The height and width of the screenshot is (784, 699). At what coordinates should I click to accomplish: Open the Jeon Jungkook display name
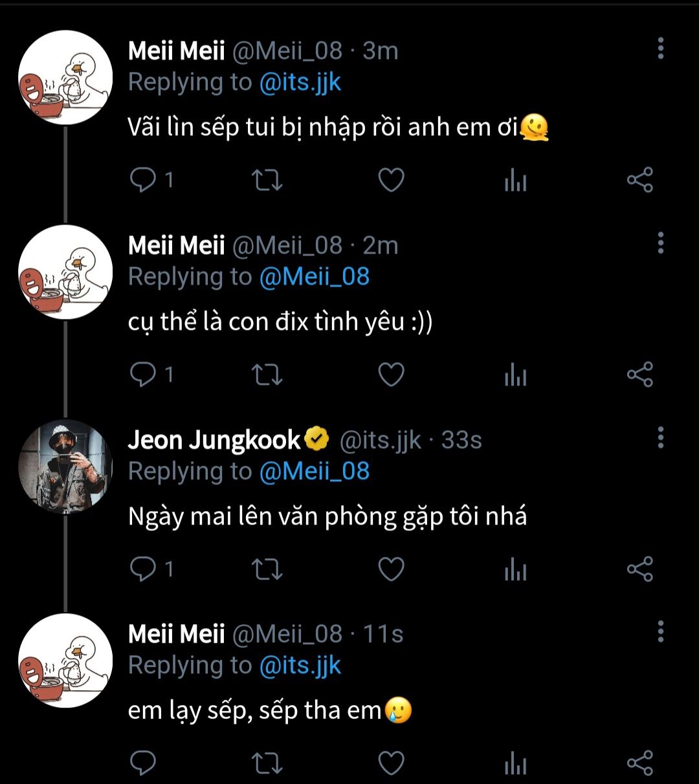tap(214, 440)
